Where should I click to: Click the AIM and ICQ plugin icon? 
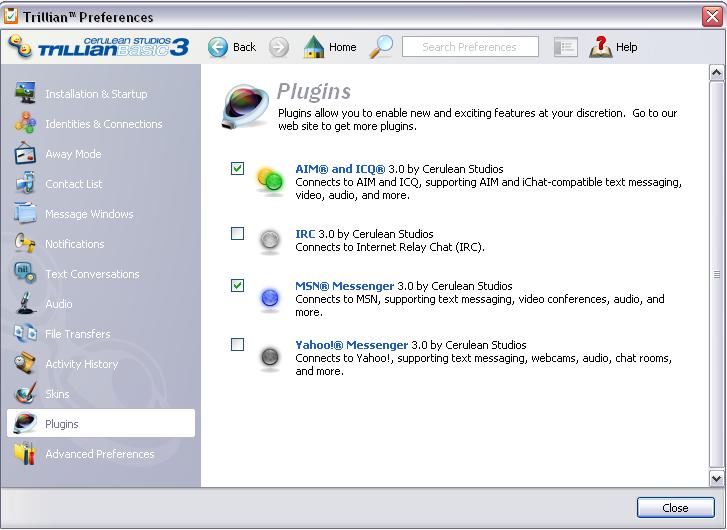pos(270,180)
